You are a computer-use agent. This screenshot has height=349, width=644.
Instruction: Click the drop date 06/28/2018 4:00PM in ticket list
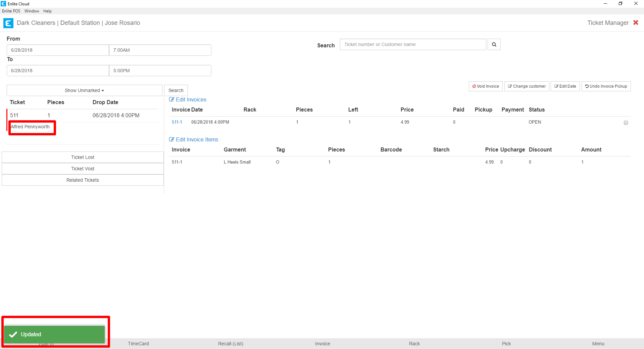pos(116,115)
